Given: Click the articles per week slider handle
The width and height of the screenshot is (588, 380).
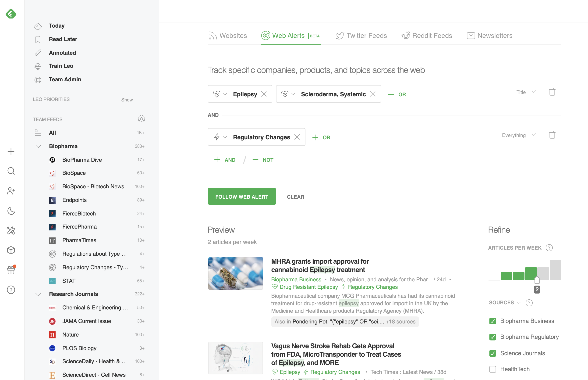Looking at the screenshot, I should coord(537,280).
